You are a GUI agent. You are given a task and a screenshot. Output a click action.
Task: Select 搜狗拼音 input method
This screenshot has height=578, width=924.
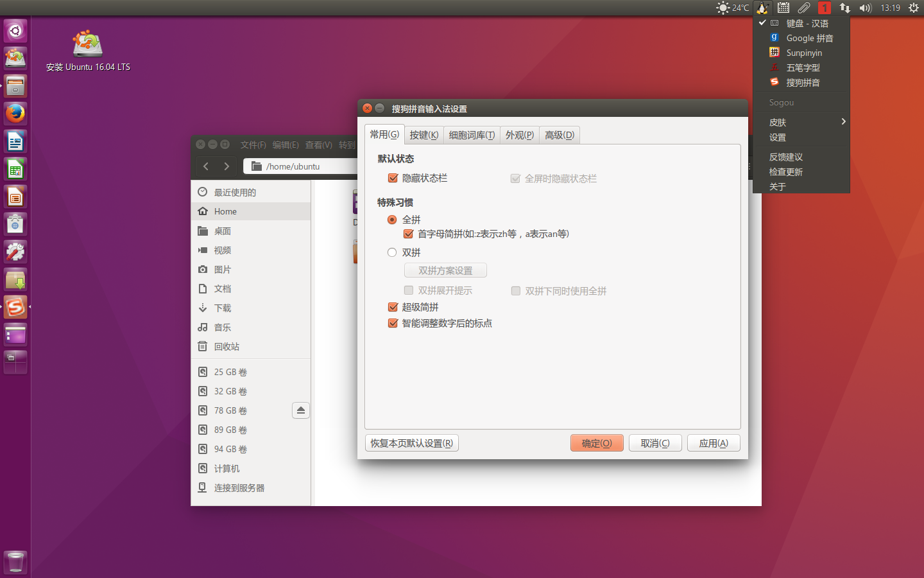pos(801,82)
